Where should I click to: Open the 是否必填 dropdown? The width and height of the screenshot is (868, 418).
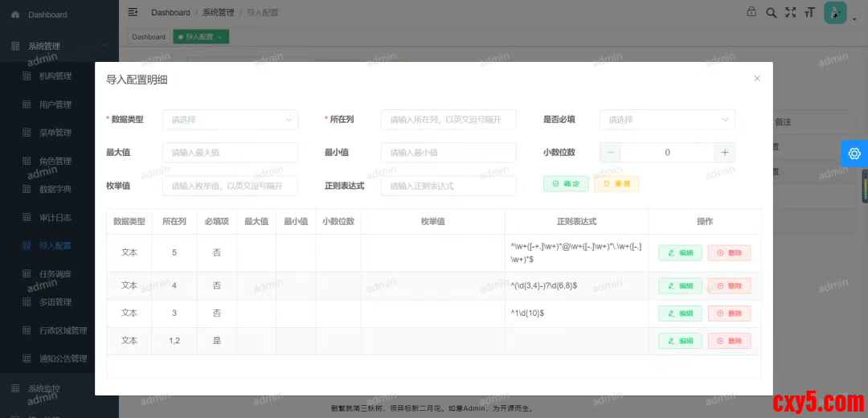coord(667,120)
